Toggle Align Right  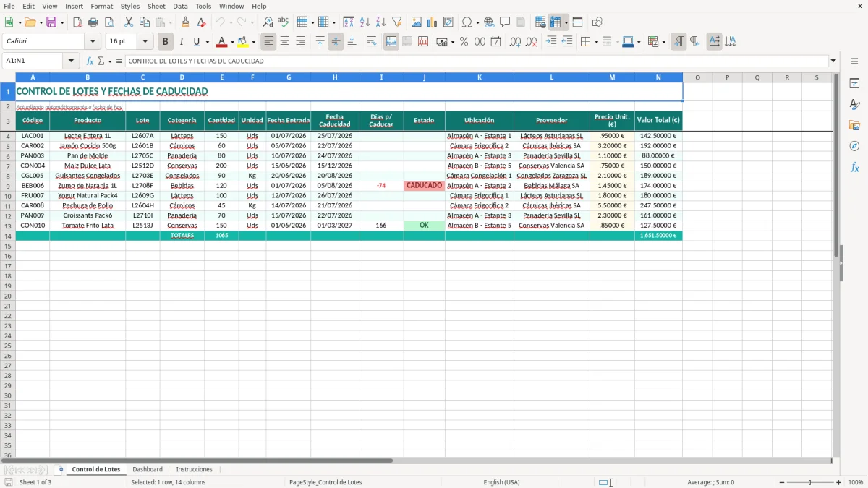(300, 42)
